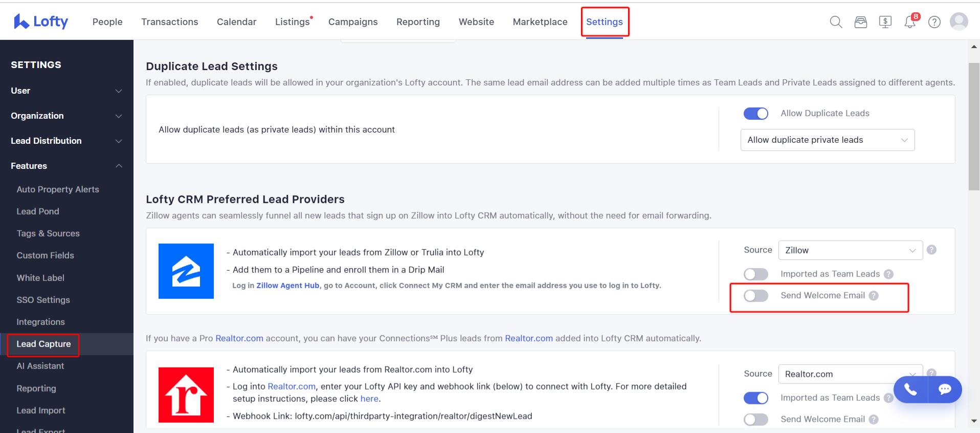Image resolution: width=980 pixels, height=433 pixels.
Task: Open the notifications bell
Action: [910, 22]
